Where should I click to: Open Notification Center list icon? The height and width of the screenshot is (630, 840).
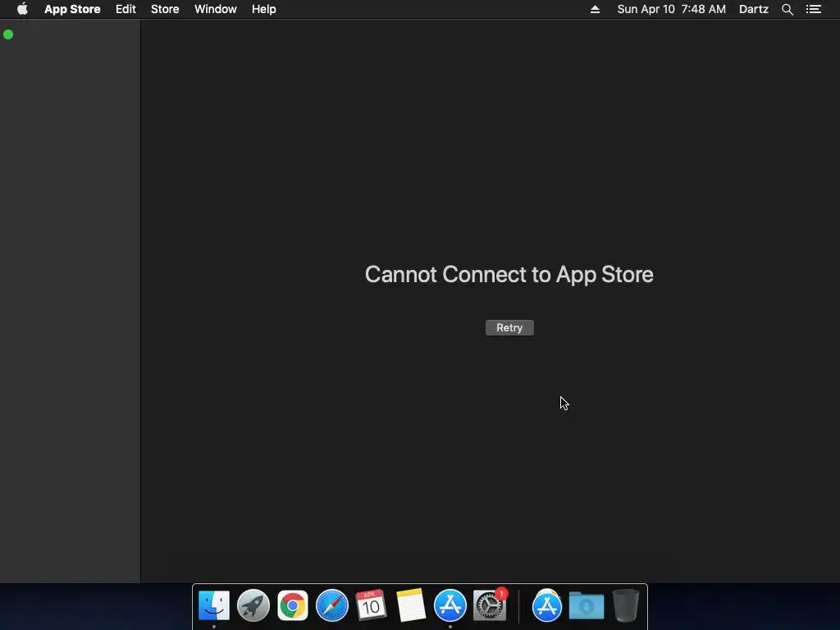[814, 9]
